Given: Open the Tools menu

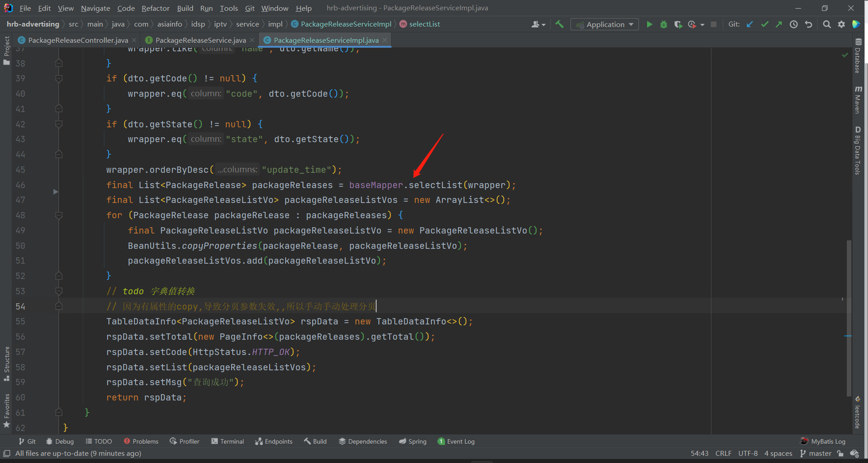Looking at the screenshot, I should pos(229,8).
